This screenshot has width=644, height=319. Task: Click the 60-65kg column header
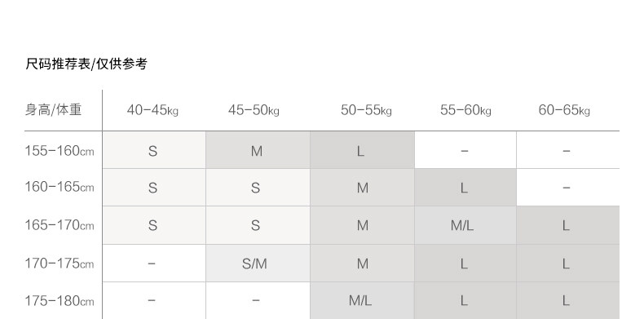tap(564, 110)
